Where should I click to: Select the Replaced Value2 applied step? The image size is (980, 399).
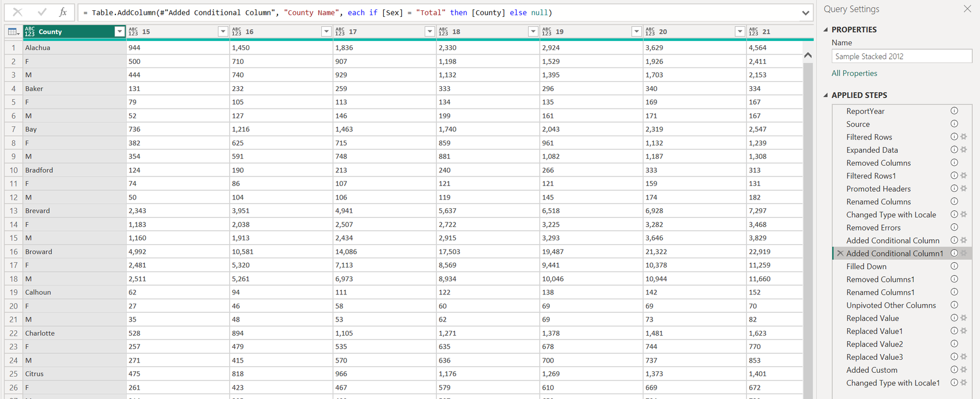tap(874, 344)
